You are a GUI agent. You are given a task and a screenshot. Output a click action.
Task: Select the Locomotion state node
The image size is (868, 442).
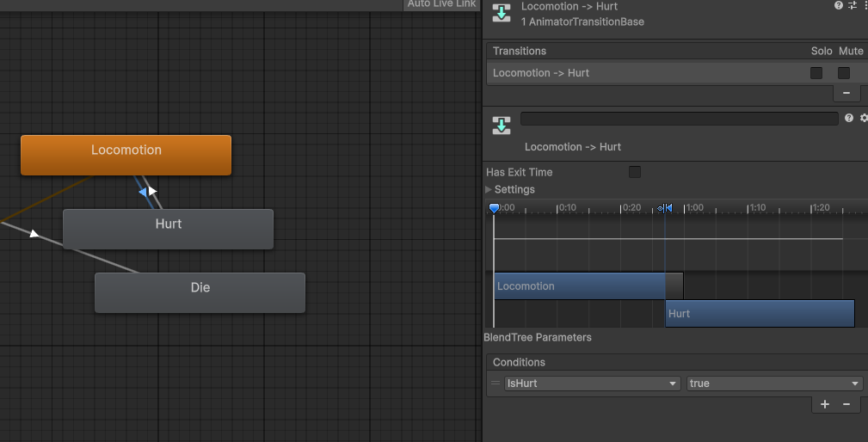126,156
